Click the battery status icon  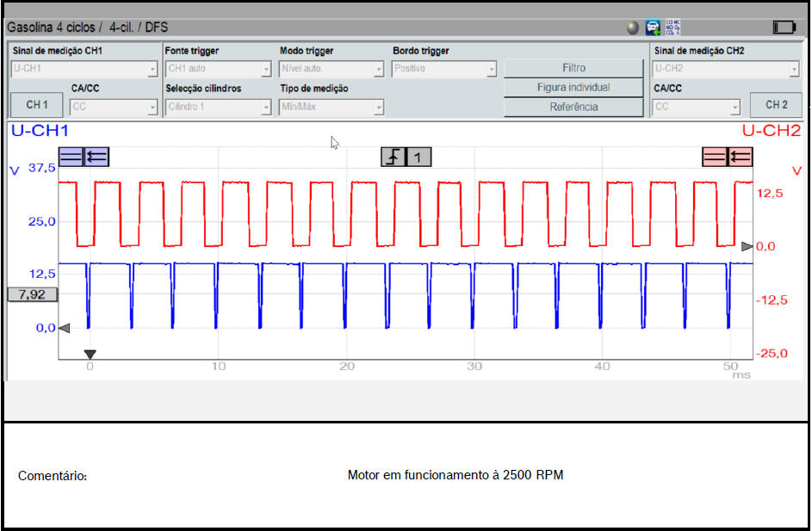click(784, 28)
